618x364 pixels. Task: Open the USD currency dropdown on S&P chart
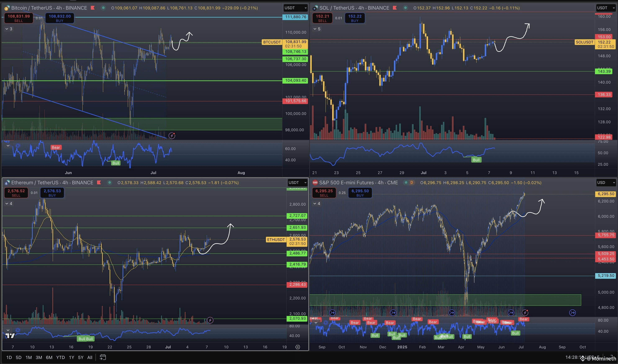606,182
